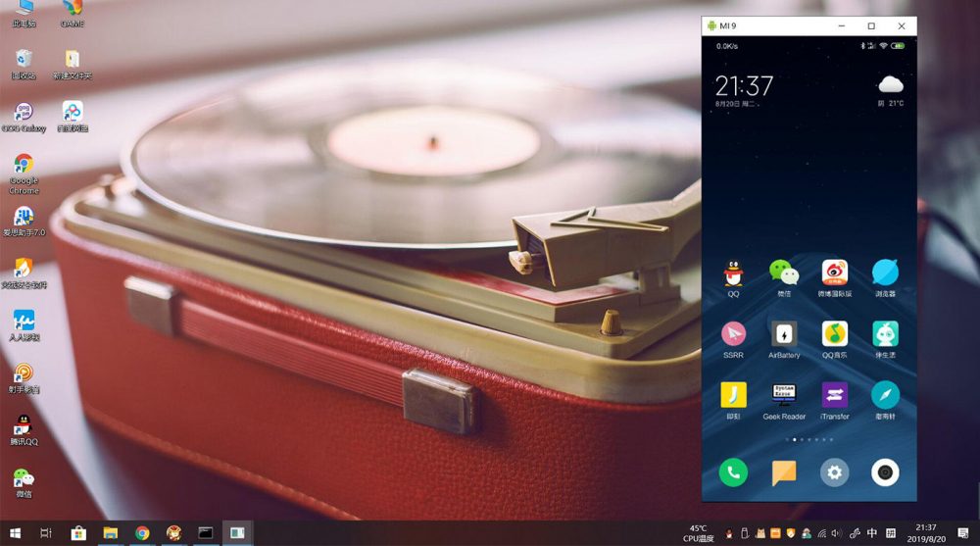This screenshot has height=546, width=980.
Task: Open the Compass app on the phone
Action: coord(885,395)
